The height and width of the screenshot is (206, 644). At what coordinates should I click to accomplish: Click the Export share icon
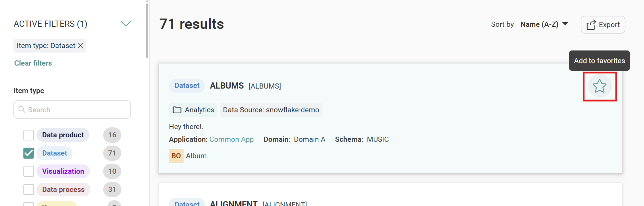point(591,25)
